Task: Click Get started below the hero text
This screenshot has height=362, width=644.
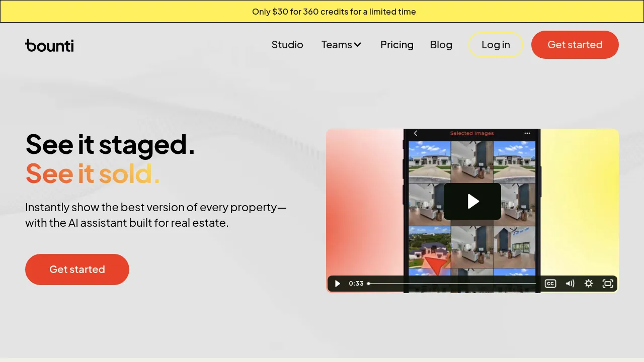Action: (77, 269)
